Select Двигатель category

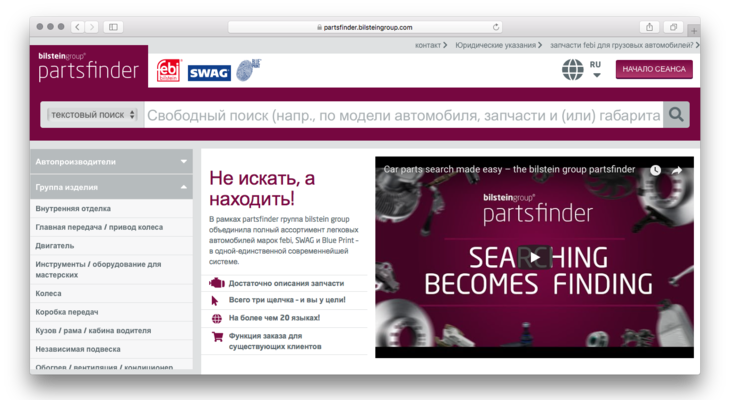pyautogui.click(x=111, y=246)
